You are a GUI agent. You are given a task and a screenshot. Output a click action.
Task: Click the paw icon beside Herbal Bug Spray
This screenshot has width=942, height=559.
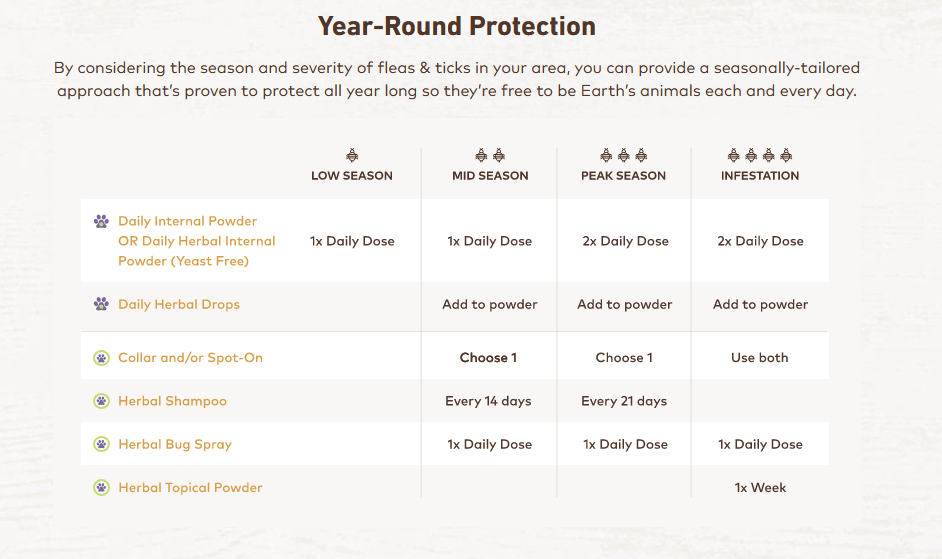point(101,444)
